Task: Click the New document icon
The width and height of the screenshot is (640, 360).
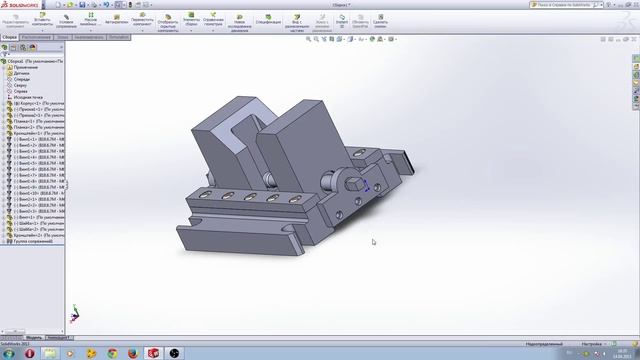Action: (58, 5)
